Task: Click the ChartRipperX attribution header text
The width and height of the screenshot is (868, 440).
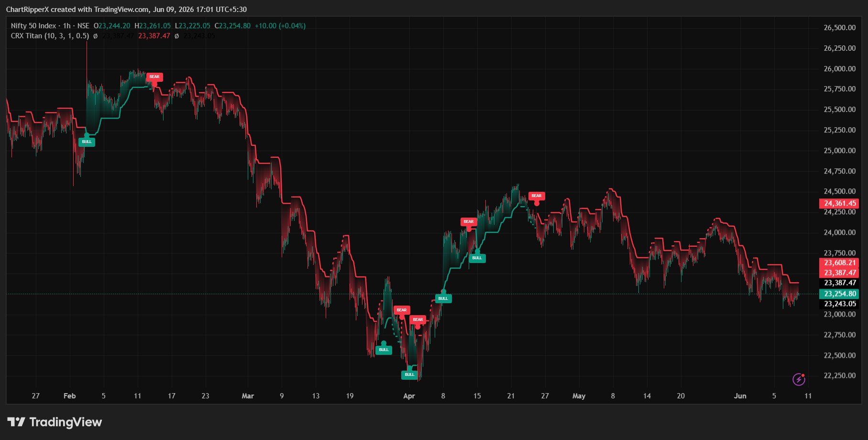Action: [x=126, y=9]
